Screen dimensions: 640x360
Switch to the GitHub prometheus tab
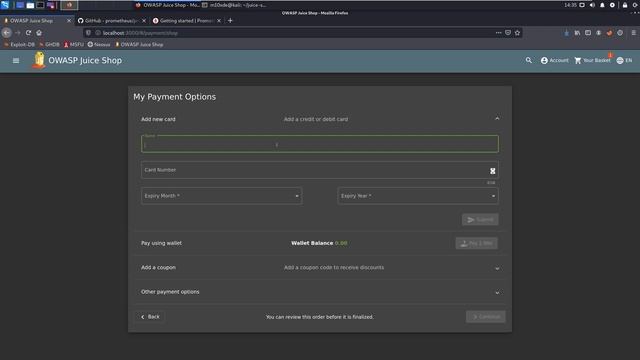pyautogui.click(x=111, y=20)
